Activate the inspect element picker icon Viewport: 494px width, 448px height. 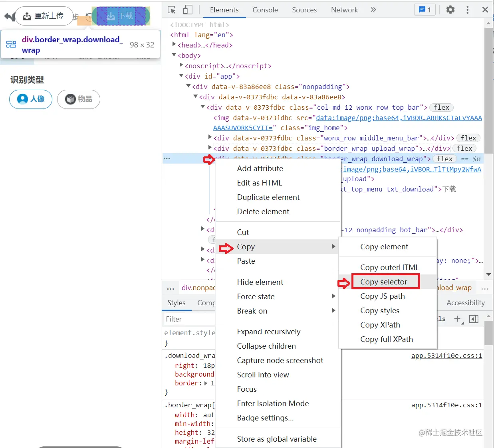coord(172,10)
